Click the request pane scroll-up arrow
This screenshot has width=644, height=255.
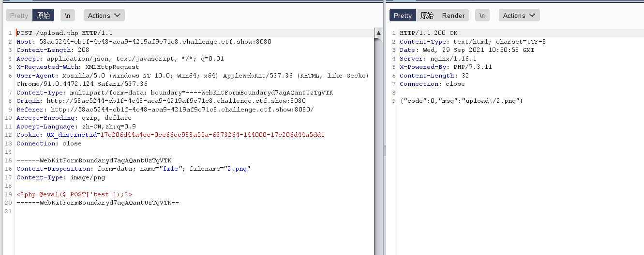pyautogui.click(x=379, y=33)
